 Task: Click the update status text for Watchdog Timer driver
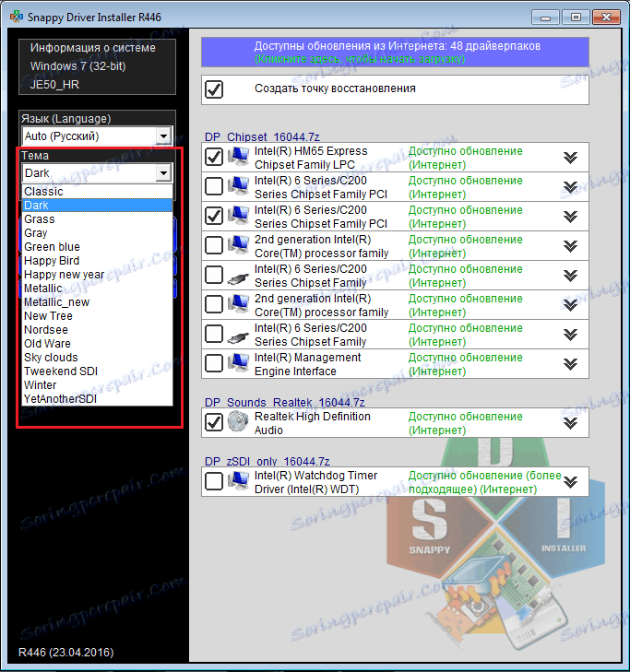click(485, 482)
